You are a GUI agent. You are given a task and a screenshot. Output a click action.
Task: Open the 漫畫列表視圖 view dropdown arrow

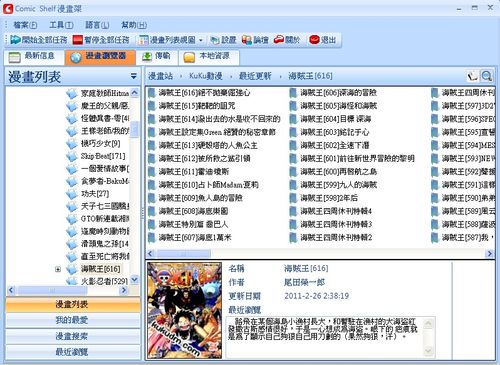coord(201,40)
